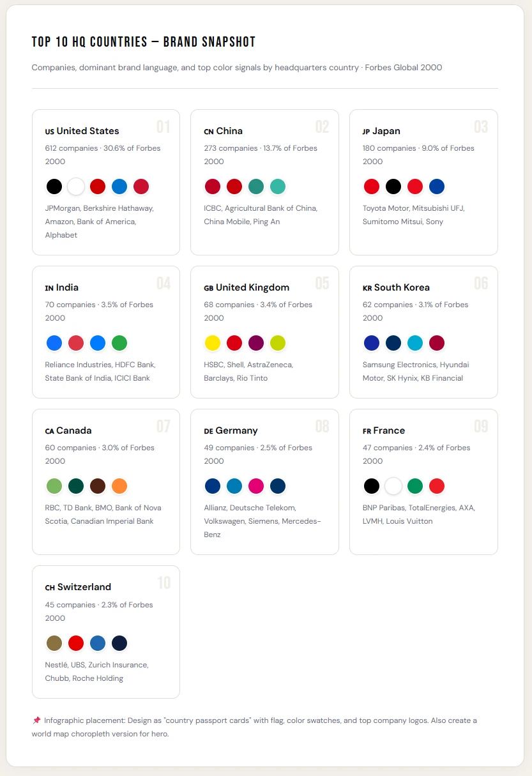
Task: Select the medium blue swatch in Switzerland card
Action: click(98, 643)
